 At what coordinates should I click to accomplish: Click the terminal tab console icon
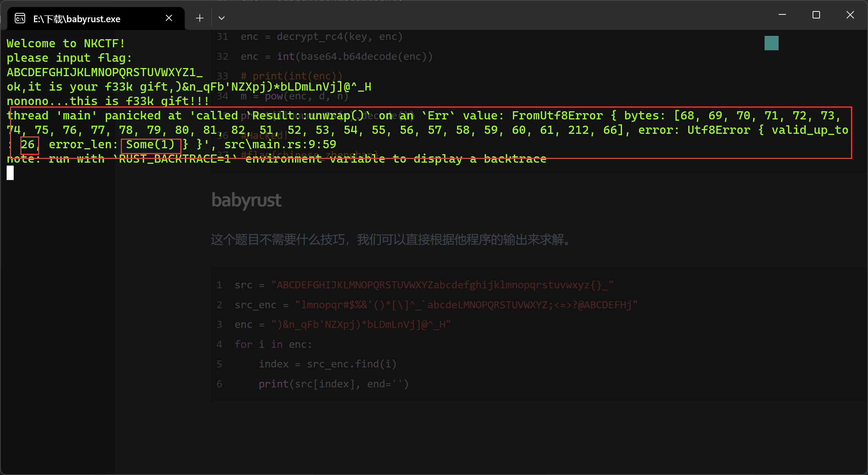pyautogui.click(x=20, y=18)
